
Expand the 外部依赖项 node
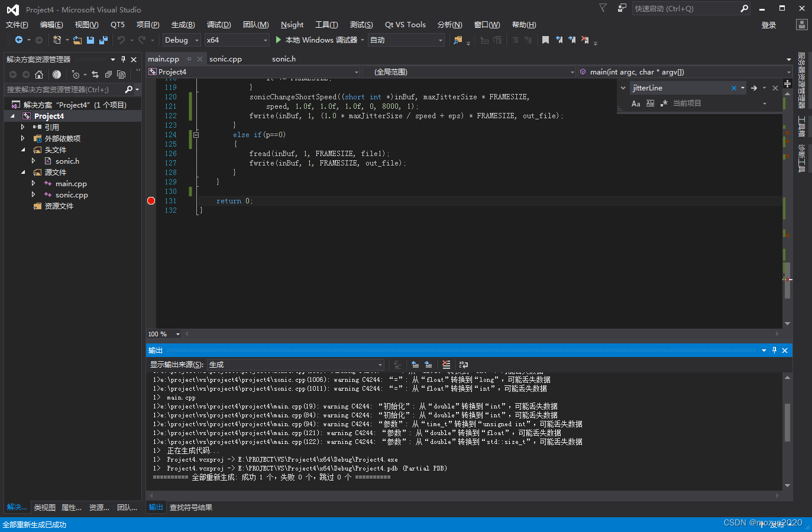pos(23,138)
